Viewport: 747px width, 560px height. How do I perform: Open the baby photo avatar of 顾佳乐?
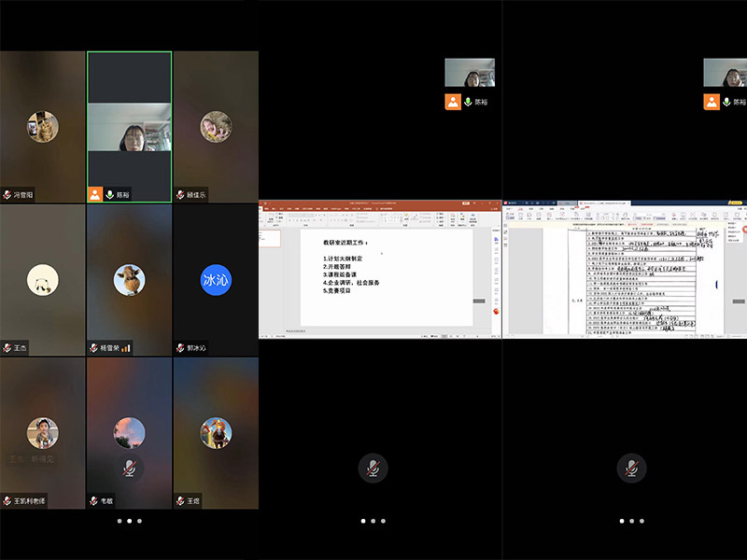coord(216,127)
